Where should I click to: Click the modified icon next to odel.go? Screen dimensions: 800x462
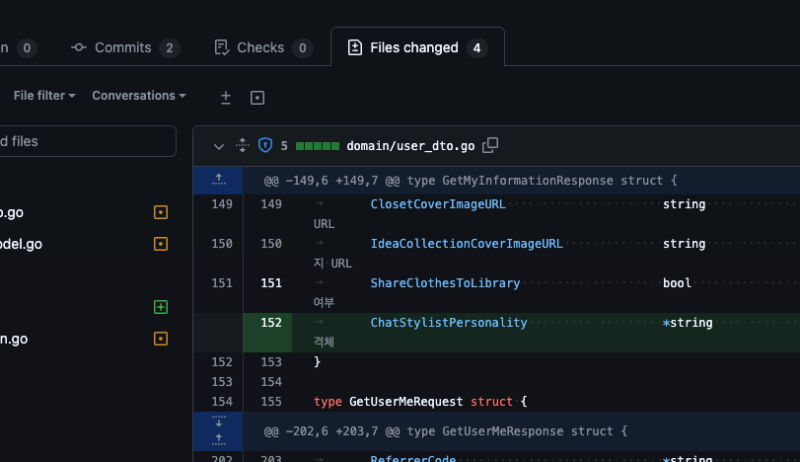(160, 244)
